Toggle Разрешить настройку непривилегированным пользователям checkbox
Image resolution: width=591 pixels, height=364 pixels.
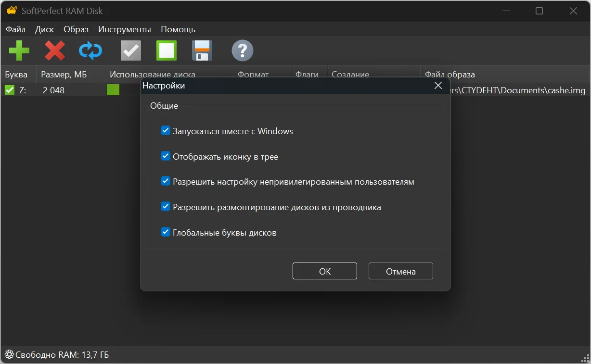(166, 182)
